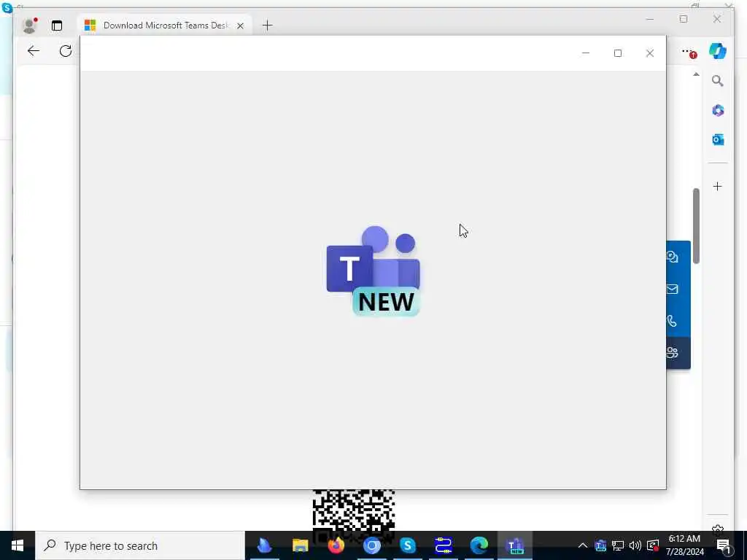Click the phone contact icon on webpage

[x=672, y=321]
